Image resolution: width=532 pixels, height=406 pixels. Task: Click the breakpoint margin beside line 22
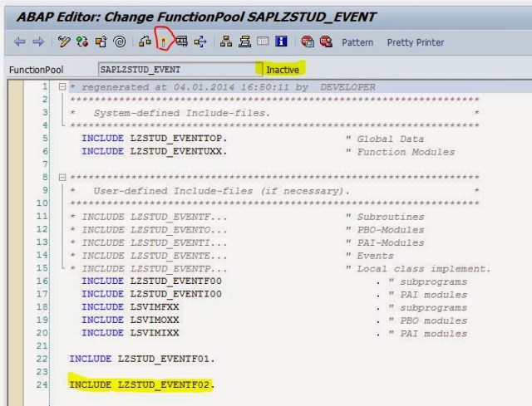click(16, 359)
